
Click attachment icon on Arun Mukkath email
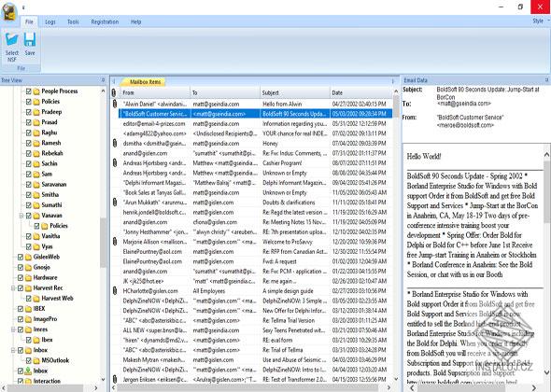[x=115, y=203]
